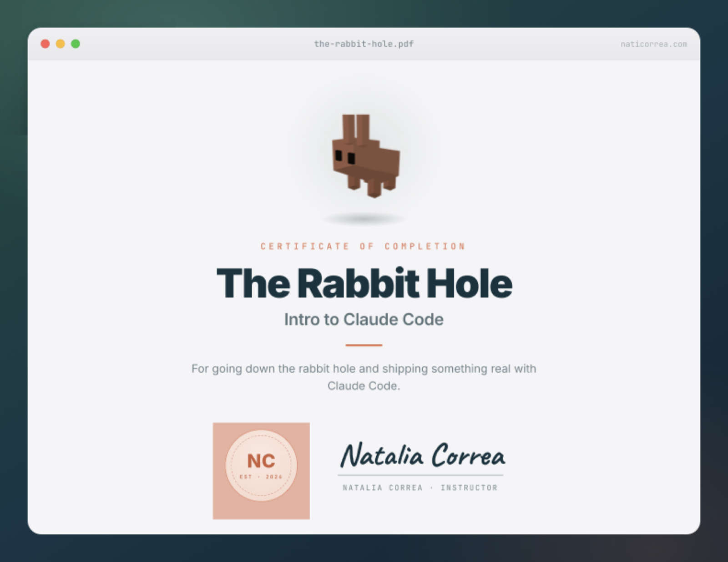Select the 'Certificate of Completion' label
The height and width of the screenshot is (562, 728).
pyautogui.click(x=363, y=246)
